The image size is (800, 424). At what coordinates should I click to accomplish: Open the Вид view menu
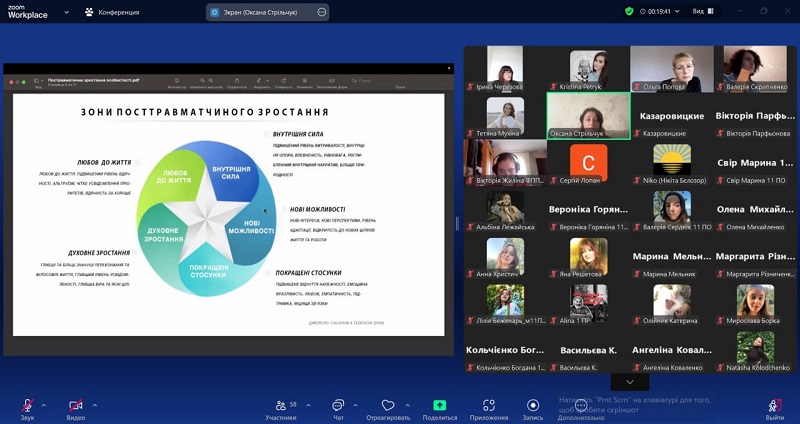point(703,11)
